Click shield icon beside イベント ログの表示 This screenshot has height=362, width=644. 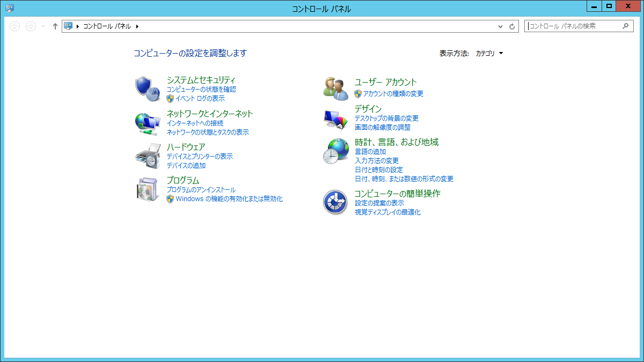point(170,99)
